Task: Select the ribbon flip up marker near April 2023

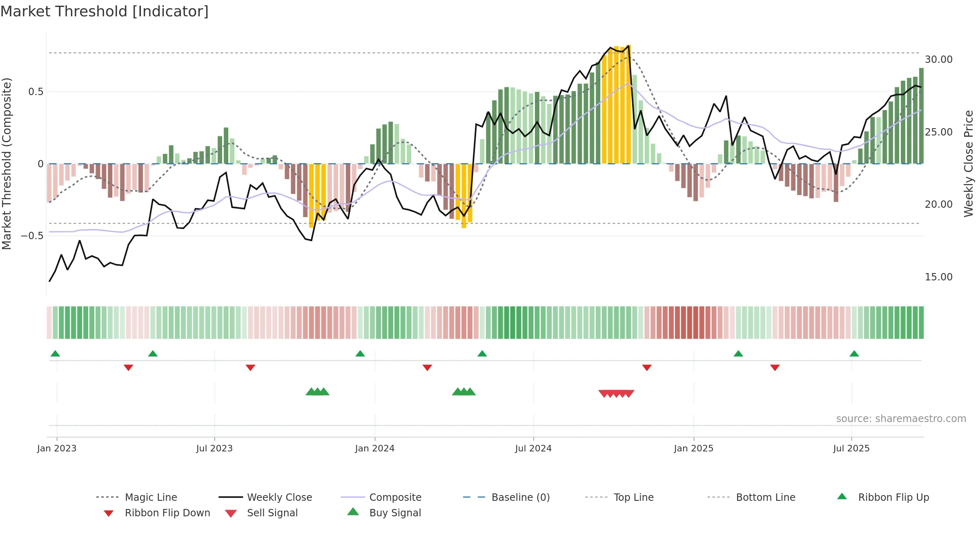Action: 153,353
